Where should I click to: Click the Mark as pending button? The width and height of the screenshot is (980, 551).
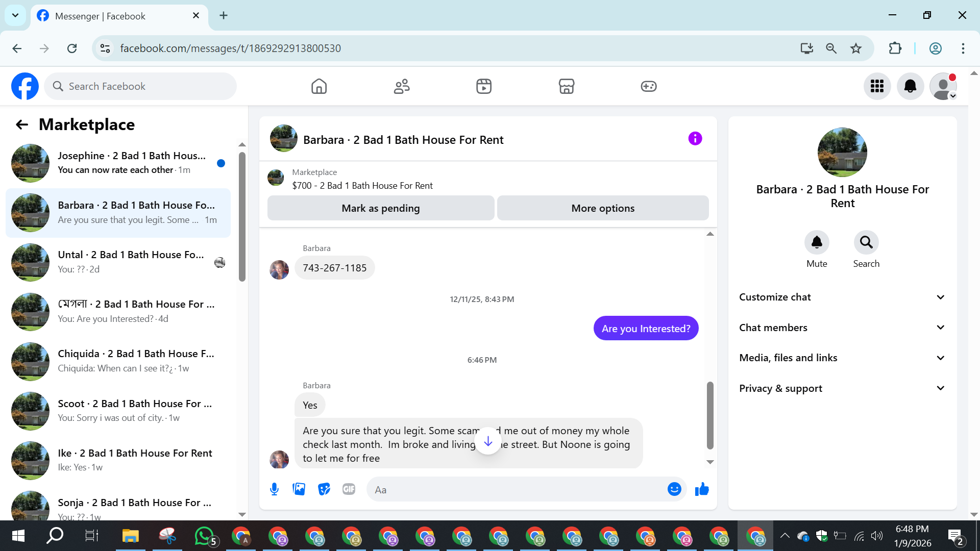tap(381, 208)
